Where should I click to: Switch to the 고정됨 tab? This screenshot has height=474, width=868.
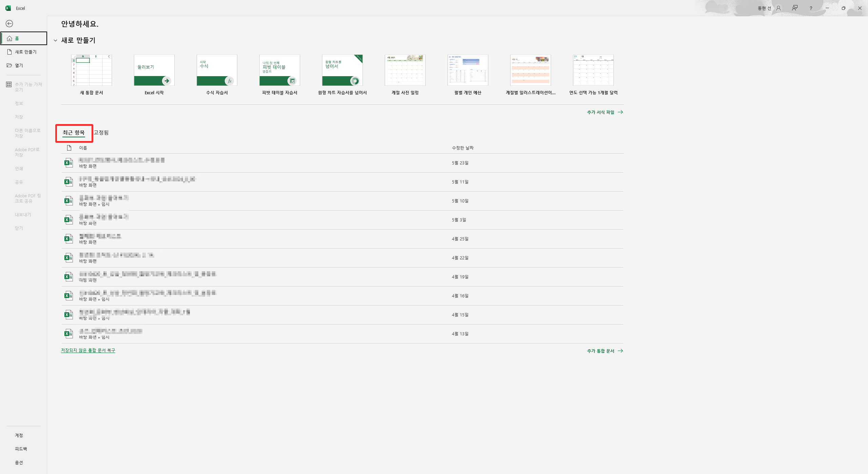tap(101, 133)
